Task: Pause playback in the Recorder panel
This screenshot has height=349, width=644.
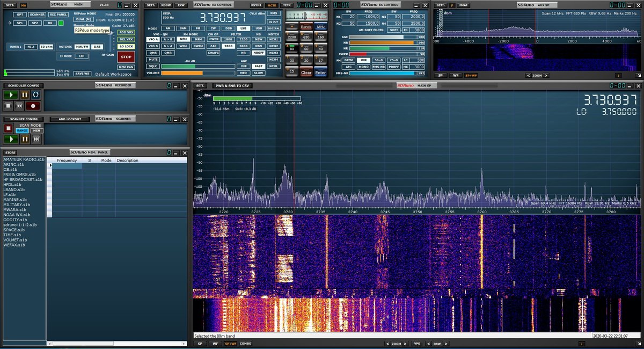Action: [x=24, y=95]
